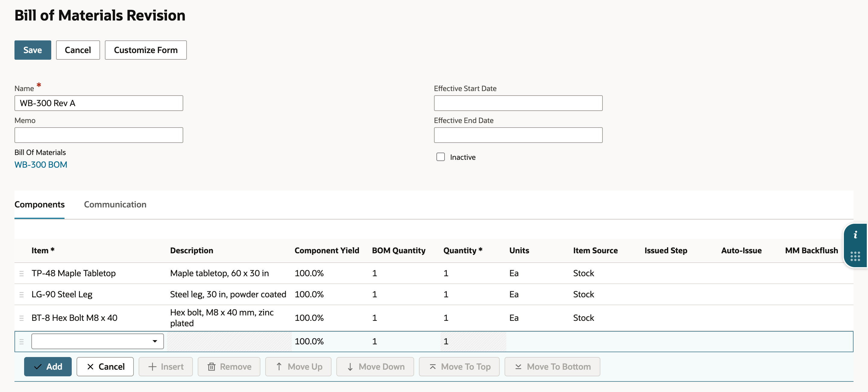Click the Ea units in the TP-48 Maple Tabletop row

tap(514, 273)
